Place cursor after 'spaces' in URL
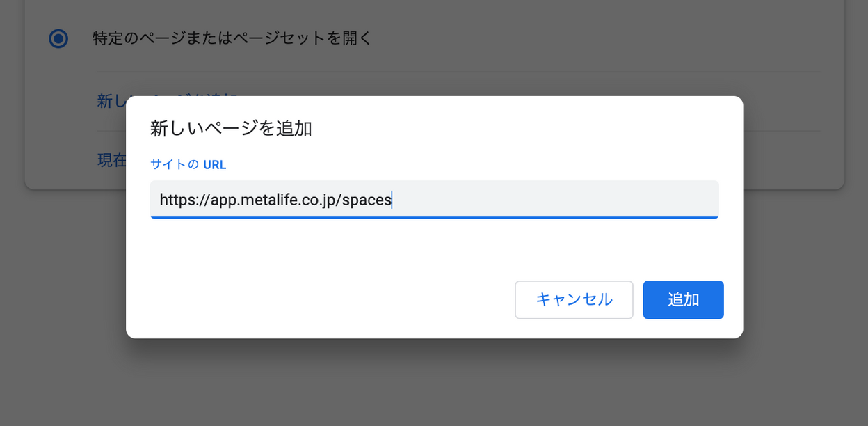Viewport: 868px width, 426px height. 393,200
